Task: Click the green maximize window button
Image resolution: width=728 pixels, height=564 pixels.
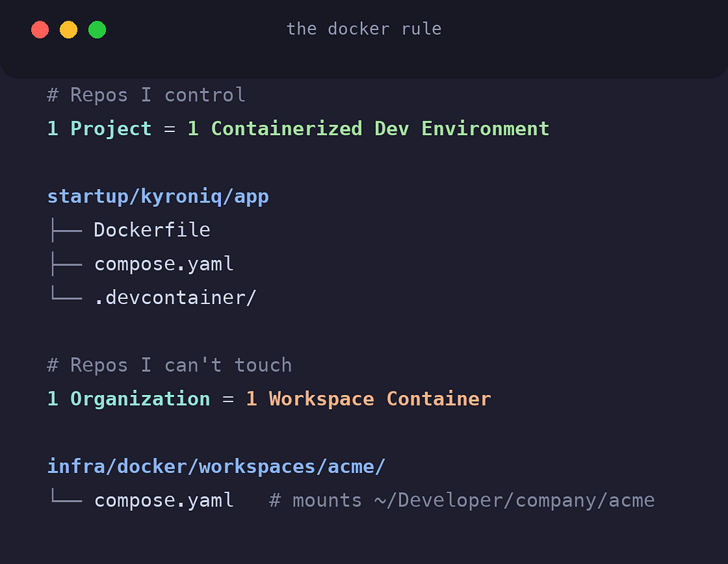Action: [97, 30]
